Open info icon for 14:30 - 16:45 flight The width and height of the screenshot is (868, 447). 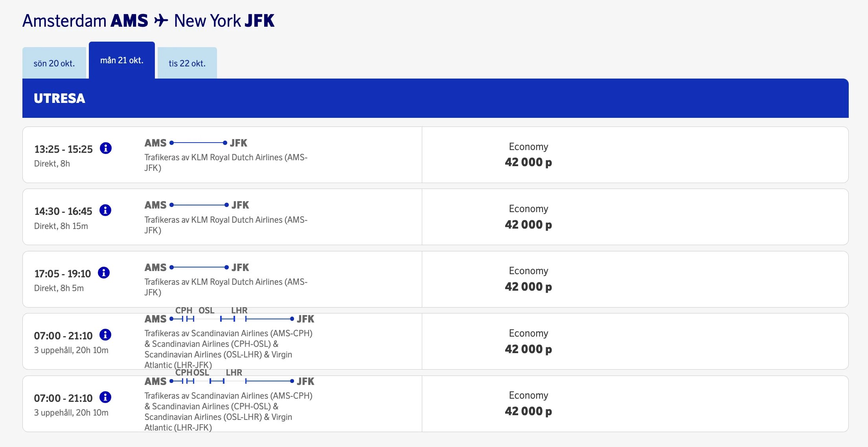(x=105, y=211)
